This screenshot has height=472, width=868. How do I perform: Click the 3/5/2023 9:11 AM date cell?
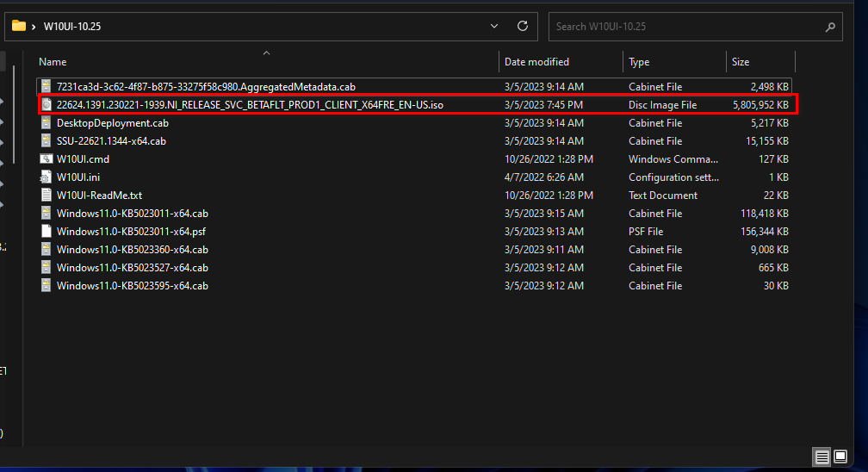click(543, 249)
